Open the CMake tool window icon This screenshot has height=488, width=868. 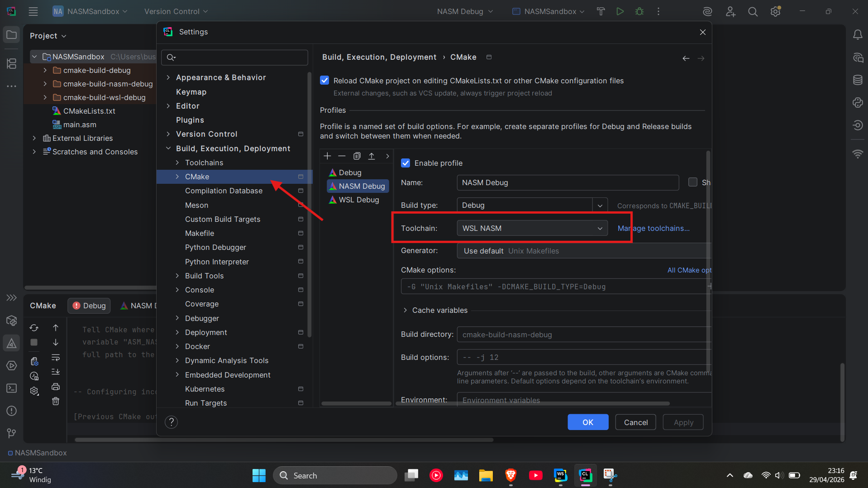11,343
